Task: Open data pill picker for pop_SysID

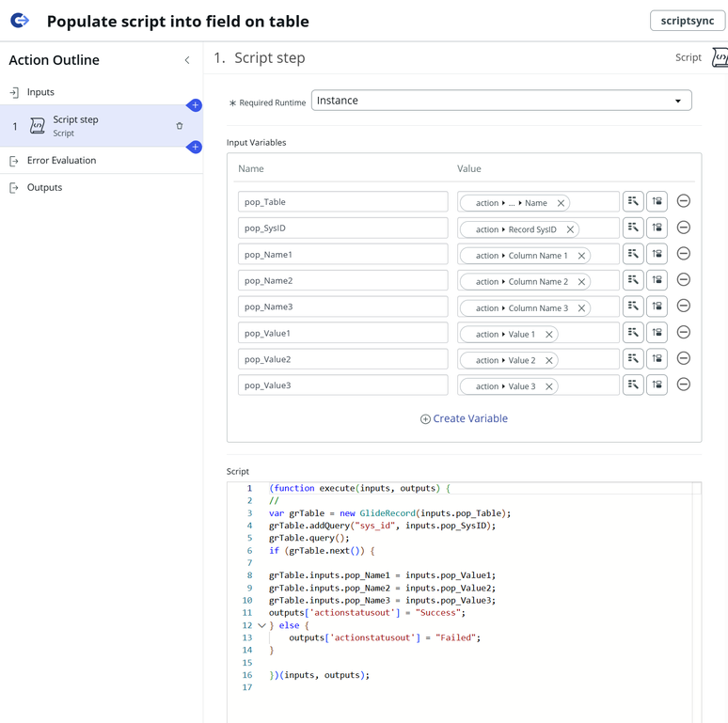Action: click(x=633, y=228)
